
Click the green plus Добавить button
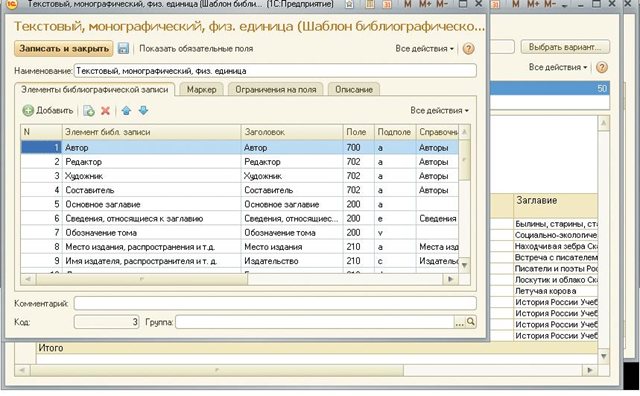pyautogui.click(x=48, y=111)
